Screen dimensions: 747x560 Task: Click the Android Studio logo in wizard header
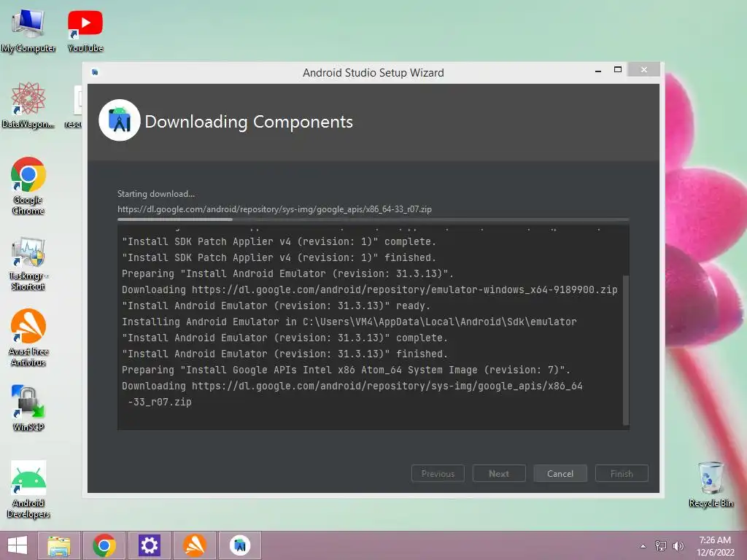click(120, 120)
